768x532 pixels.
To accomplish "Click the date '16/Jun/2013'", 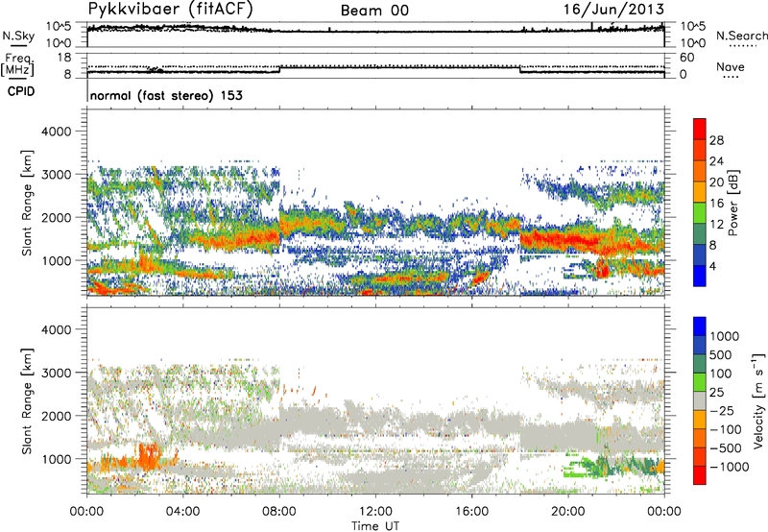I will [613, 10].
